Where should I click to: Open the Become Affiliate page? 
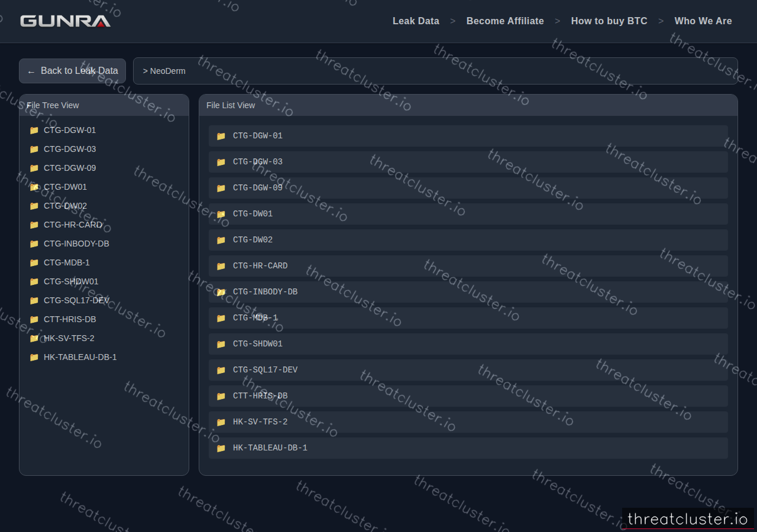pyautogui.click(x=505, y=21)
